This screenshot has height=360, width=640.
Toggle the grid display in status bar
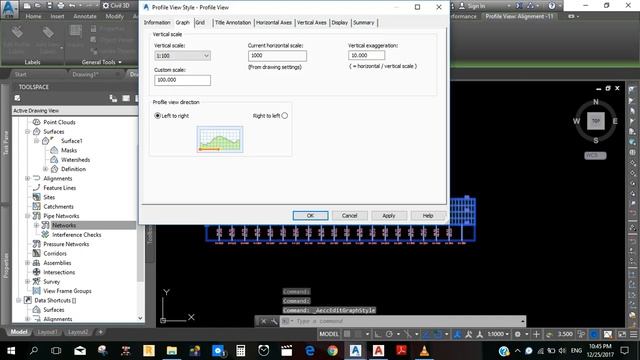pos(347,334)
